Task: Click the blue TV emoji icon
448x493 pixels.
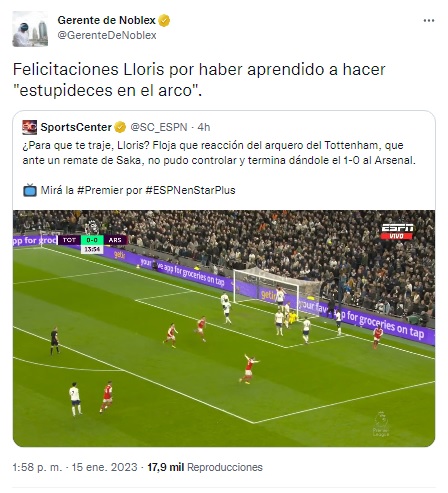Action: click(30, 190)
